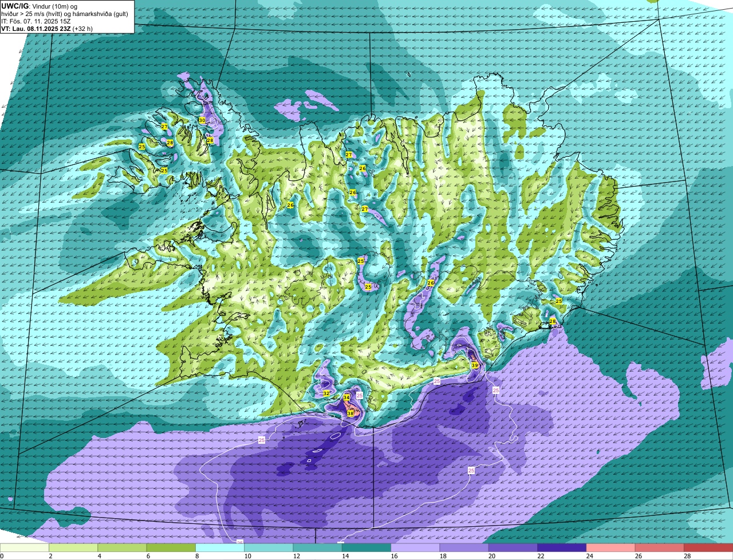Select the 24–26 m/s pink legend band
Image resolution: width=733 pixels, height=560 pixels.
coord(610,547)
